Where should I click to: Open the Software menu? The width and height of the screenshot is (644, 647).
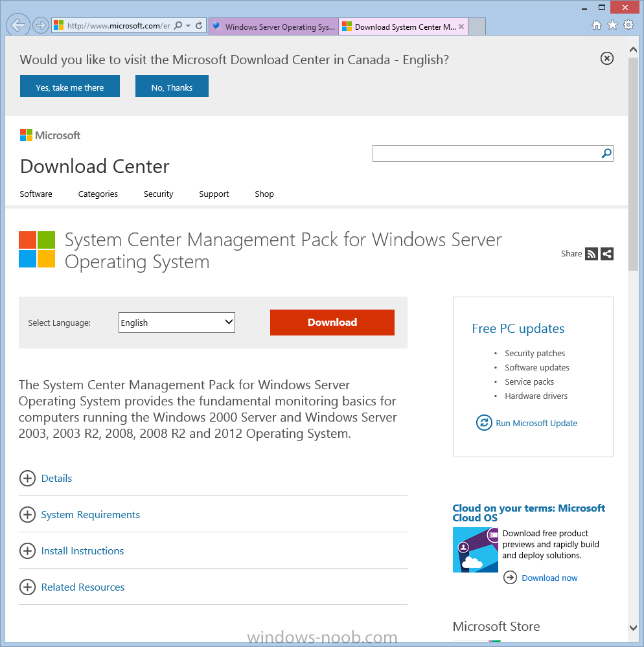coord(36,194)
